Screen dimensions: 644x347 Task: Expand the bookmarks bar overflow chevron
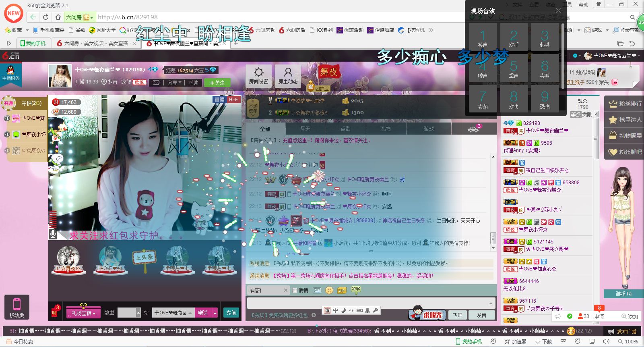pos(431,30)
